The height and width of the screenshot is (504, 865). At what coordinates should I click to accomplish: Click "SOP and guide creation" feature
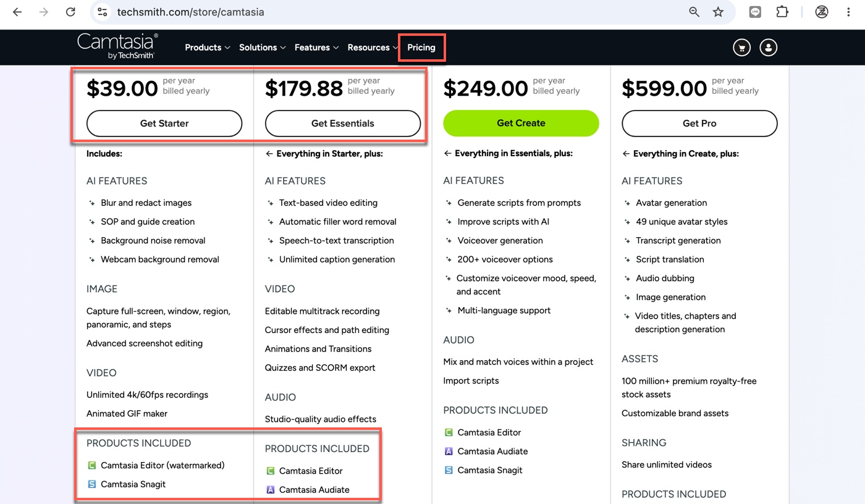[x=148, y=222]
